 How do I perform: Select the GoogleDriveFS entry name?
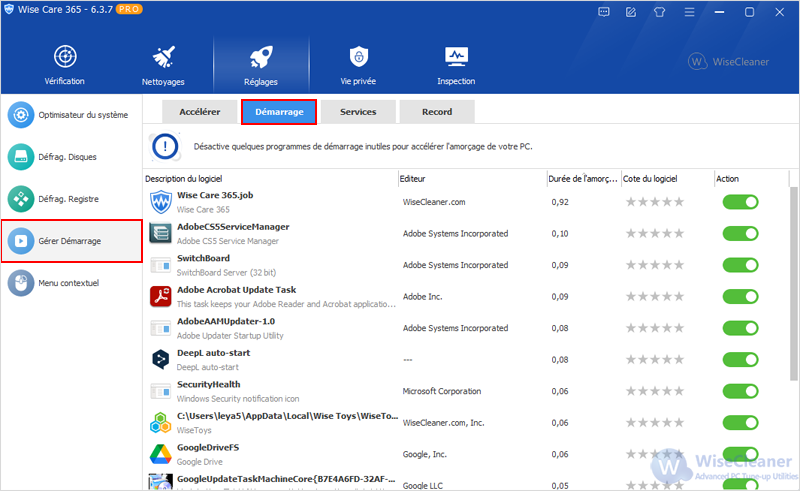pos(208,448)
